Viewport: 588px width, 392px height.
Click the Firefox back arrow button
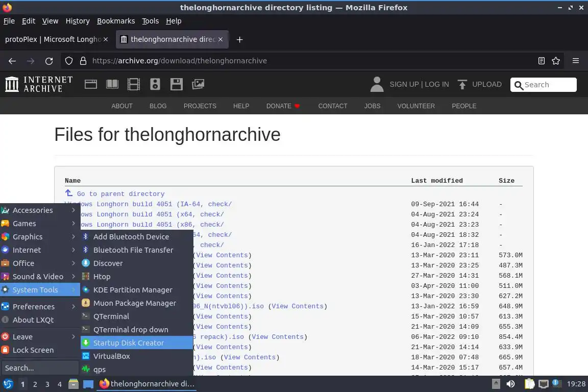(x=12, y=61)
